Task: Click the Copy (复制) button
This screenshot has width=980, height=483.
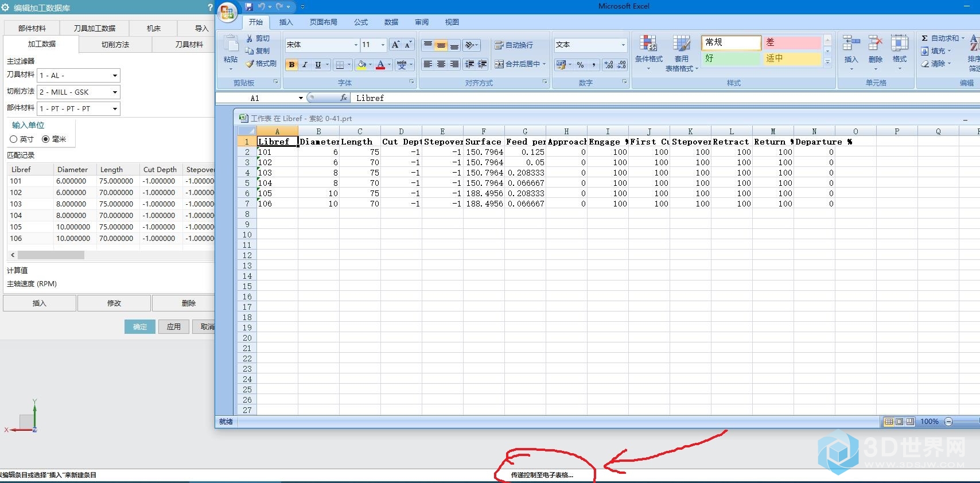Action: [257, 51]
